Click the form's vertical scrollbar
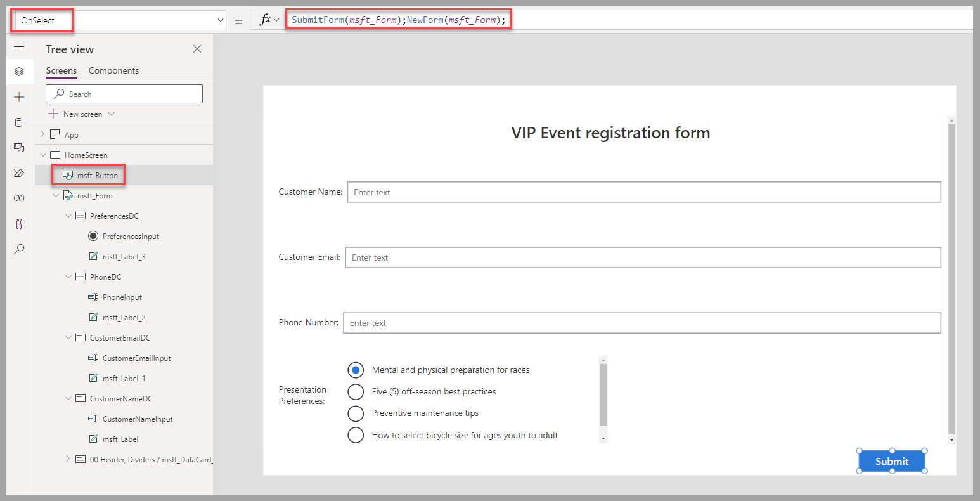980x501 pixels. pyautogui.click(x=951, y=279)
